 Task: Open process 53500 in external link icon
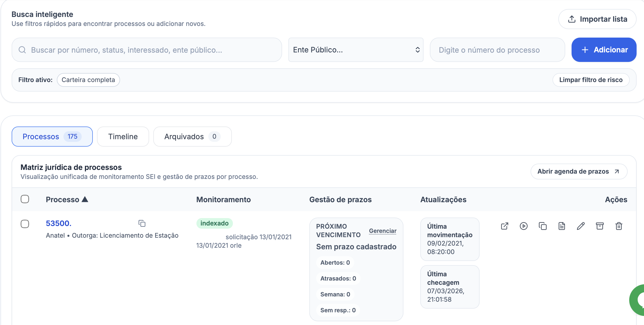click(x=504, y=226)
